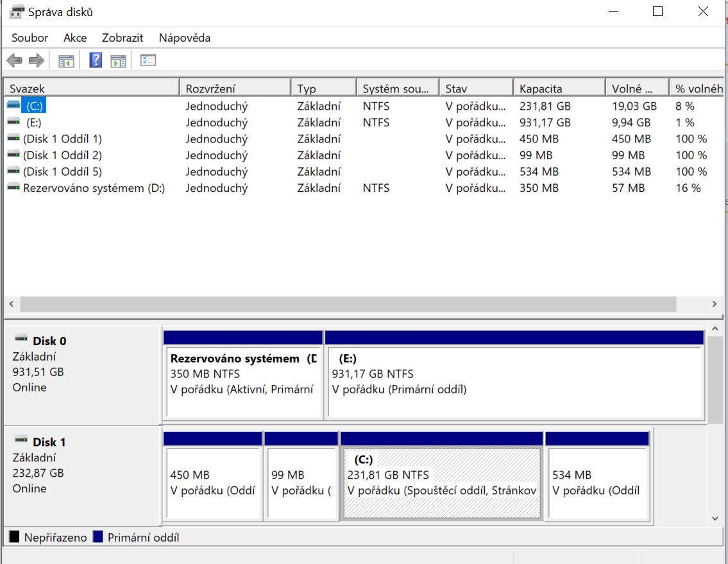Image resolution: width=728 pixels, height=564 pixels.
Task: Select the (C:) volume drive icon in list
Action: (13, 106)
